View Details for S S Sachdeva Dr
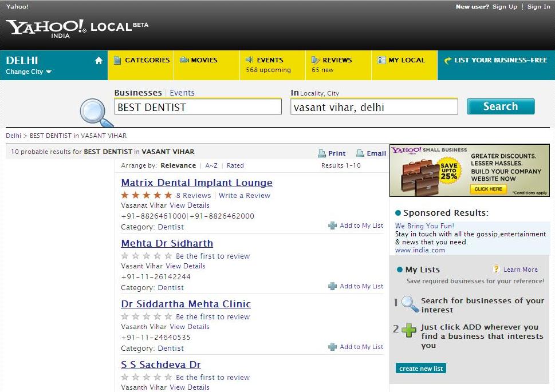The height and width of the screenshot is (392, 555). (190, 387)
